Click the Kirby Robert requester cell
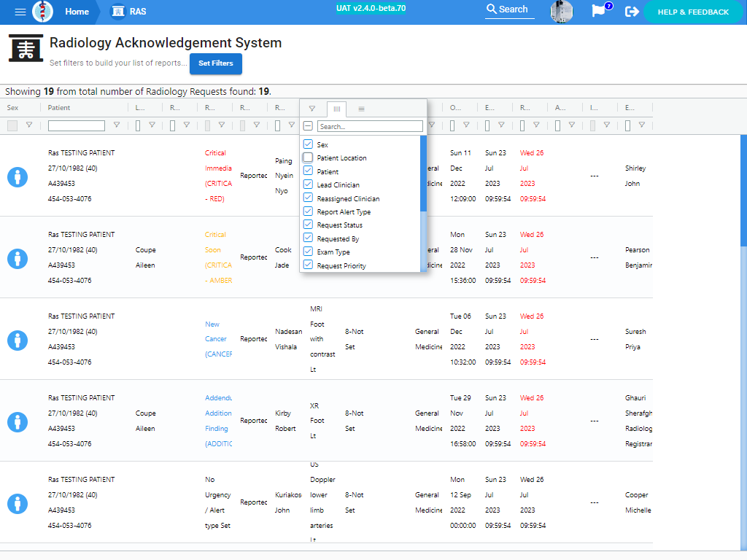Image resolution: width=747 pixels, height=560 pixels. (x=285, y=421)
